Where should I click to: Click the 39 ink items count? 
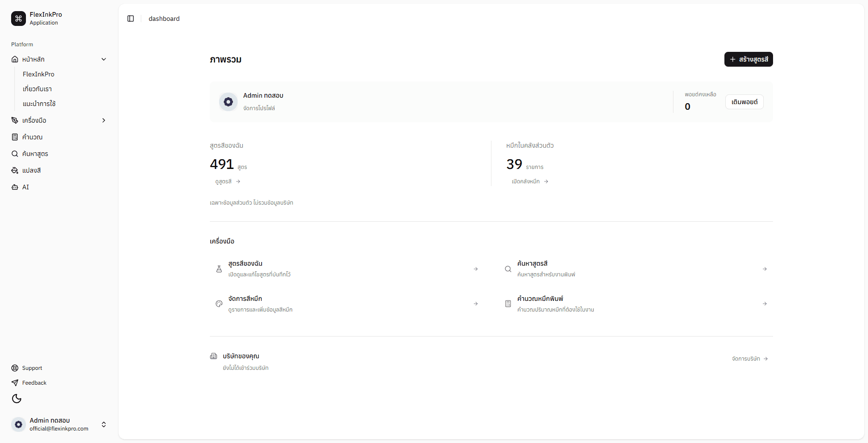pyautogui.click(x=514, y=164)
